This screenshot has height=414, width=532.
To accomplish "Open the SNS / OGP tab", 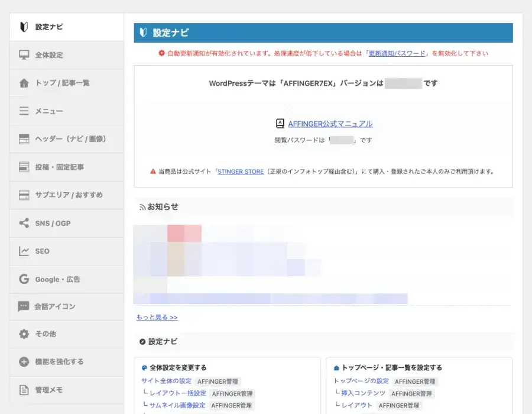I will 67,223.
